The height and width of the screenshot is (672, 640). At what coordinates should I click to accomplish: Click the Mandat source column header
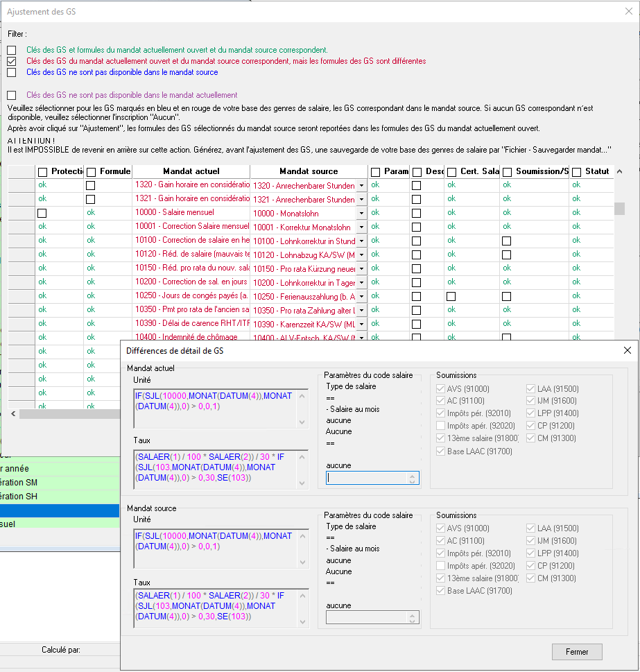pyautogui.click(x=309, y=171)
